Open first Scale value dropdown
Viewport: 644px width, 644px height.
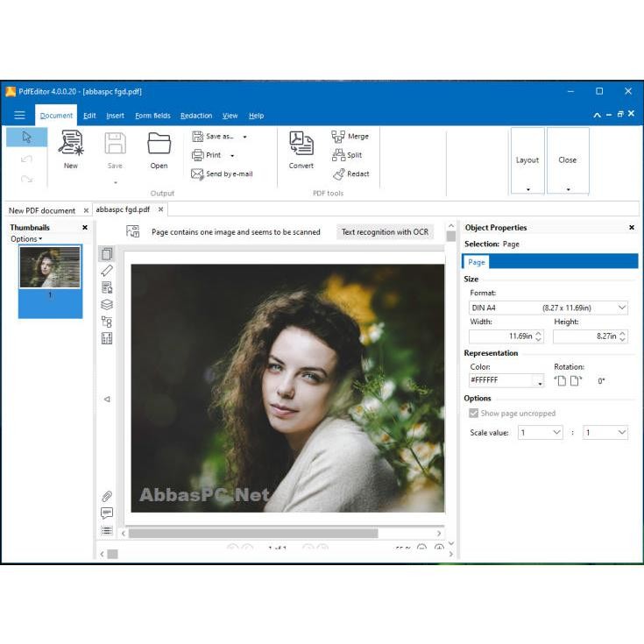tap(540, 432)
